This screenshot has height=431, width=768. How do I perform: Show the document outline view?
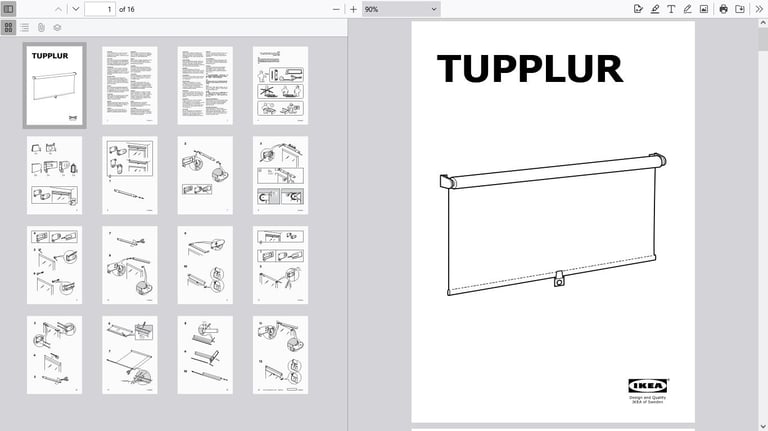24,27
